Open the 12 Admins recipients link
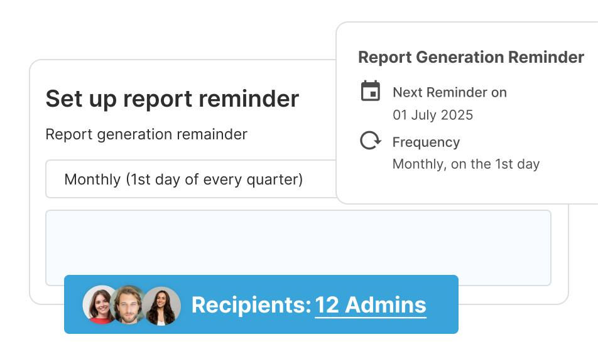 [x=371, y=305]
